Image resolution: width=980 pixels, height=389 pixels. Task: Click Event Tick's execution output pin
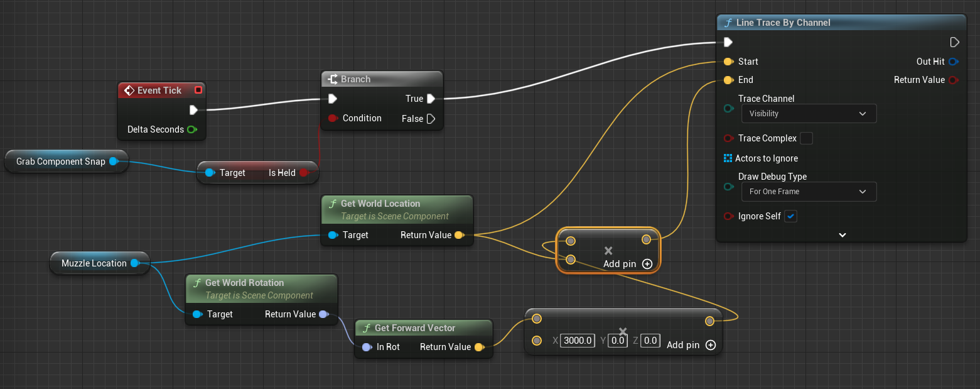[x=193, y=110]
